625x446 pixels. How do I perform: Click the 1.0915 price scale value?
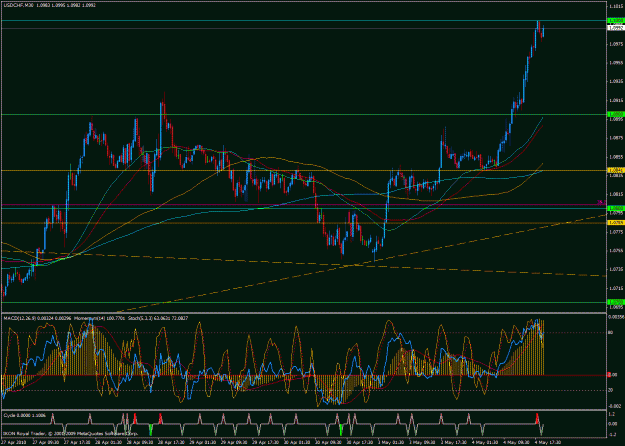point(615,100)
